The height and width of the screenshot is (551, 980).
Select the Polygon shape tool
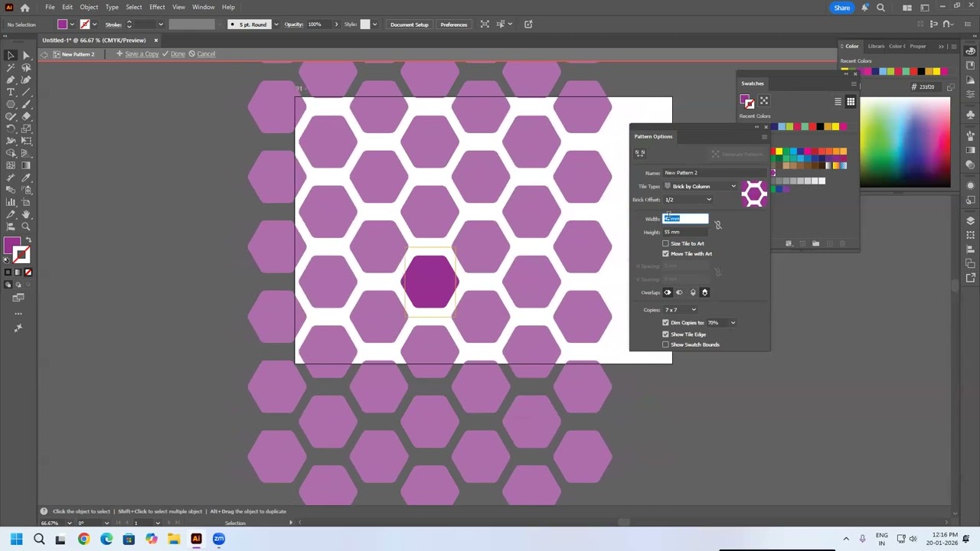pyautogui.click(x=11, y=104)
